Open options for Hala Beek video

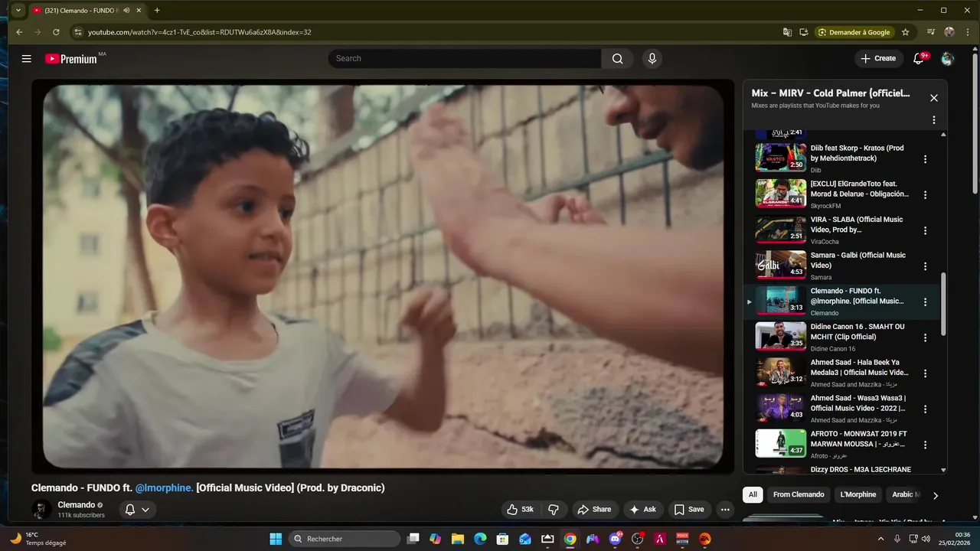(x=925, y=373)
